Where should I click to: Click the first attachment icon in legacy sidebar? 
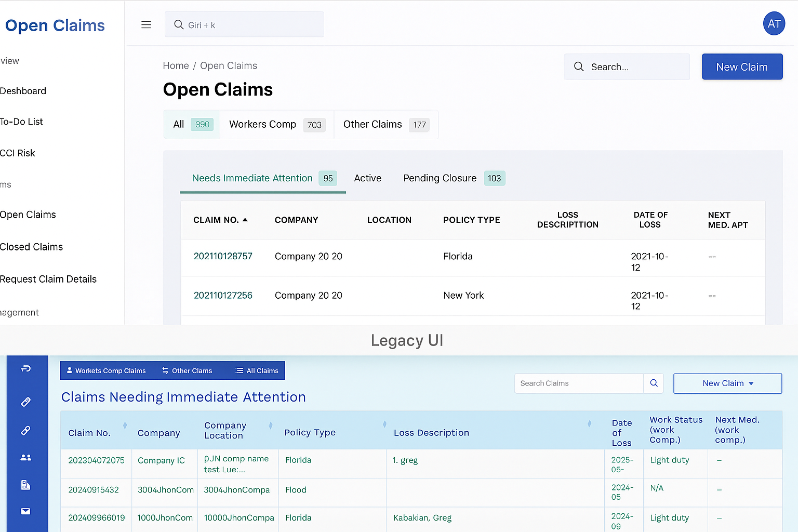tap(25, 402)
